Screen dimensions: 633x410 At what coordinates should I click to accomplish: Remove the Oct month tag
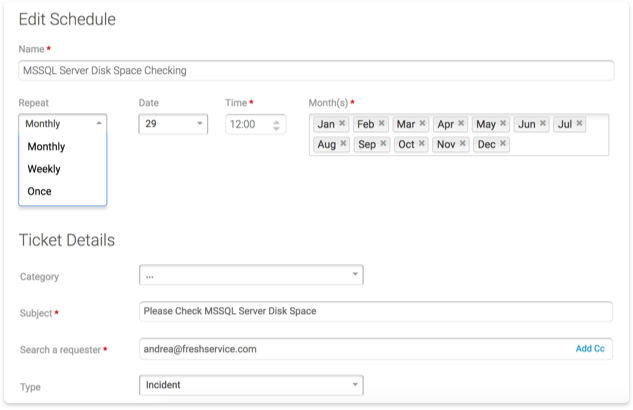pos(422,144)
